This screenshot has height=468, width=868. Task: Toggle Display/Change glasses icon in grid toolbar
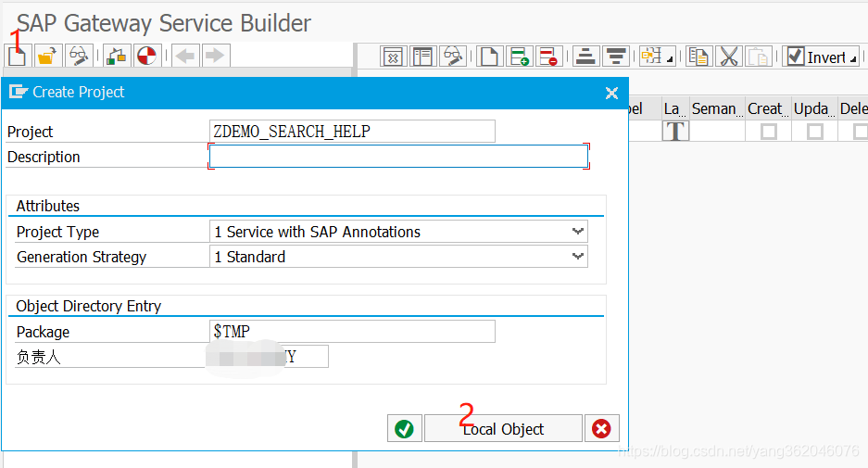click(x=453, y=57)
